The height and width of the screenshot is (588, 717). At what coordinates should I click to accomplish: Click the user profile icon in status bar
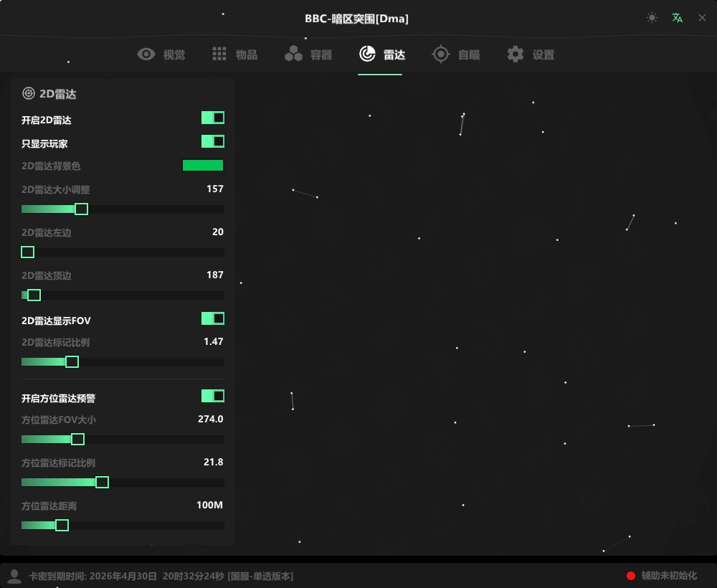click(x=14, y=576)
